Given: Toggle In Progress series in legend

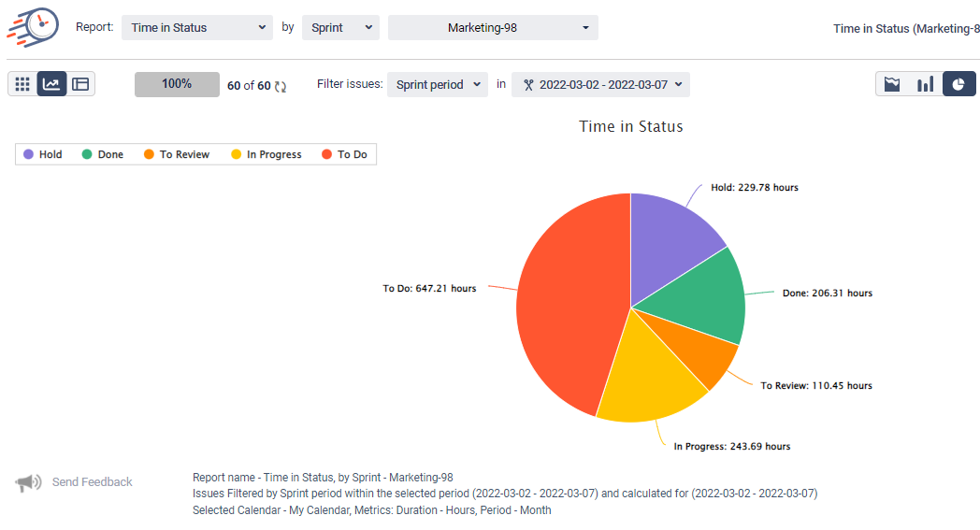Looking at the screenshot, I should pyautogui.click(x=267, y=154).
